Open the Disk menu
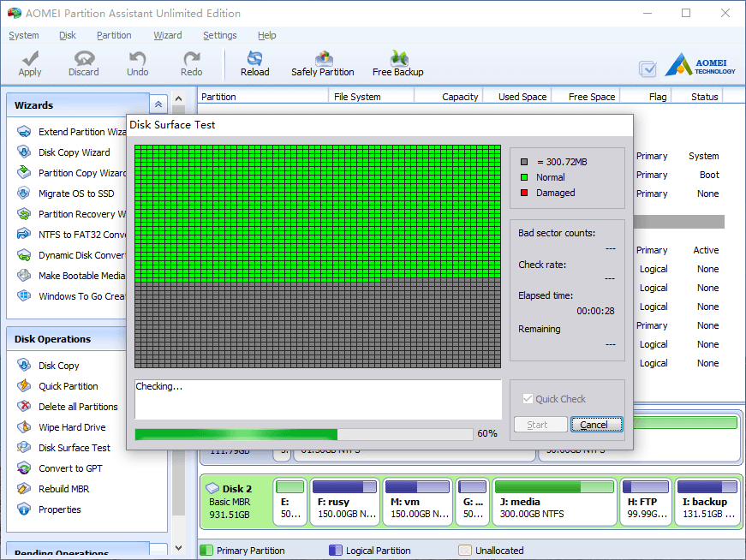The image size is (746, 560). (x=68, y=35)
